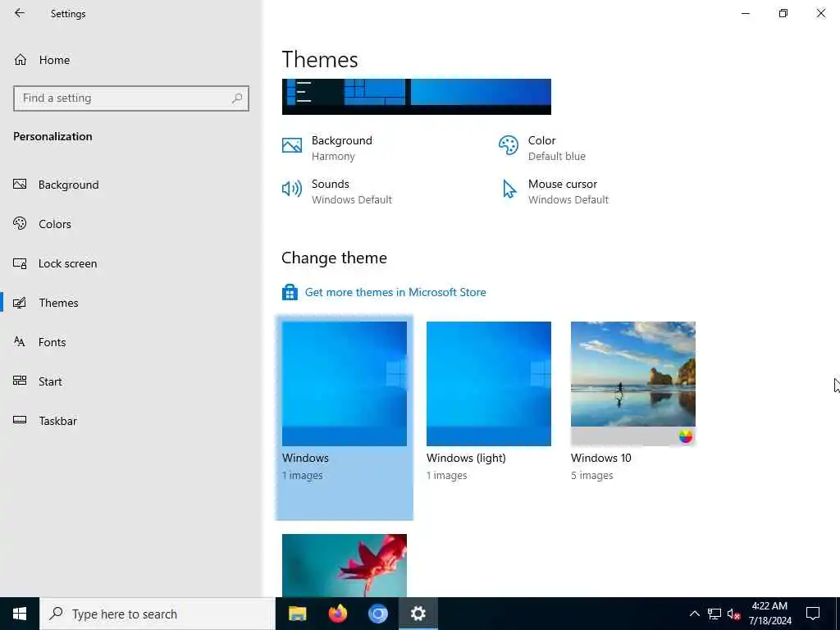The height and width of the screenshot is (630, 840).
Task: Select the Themes brush icon in sidebar
Action: point(20,303)
